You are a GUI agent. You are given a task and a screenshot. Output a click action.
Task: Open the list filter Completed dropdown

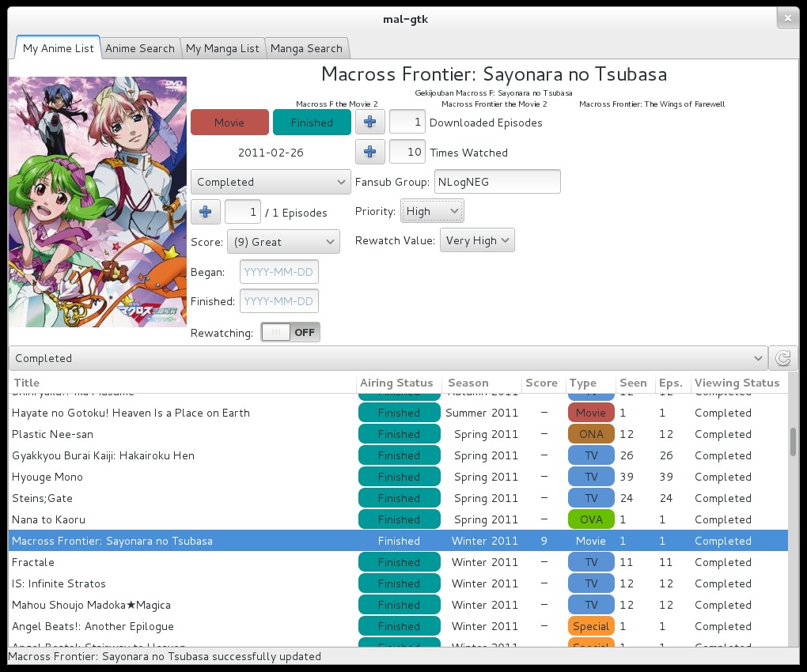tap(388, 358)
